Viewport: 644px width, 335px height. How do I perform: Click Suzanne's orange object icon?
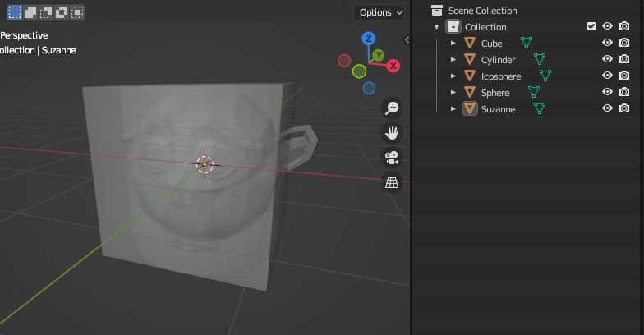pos(470,108)
